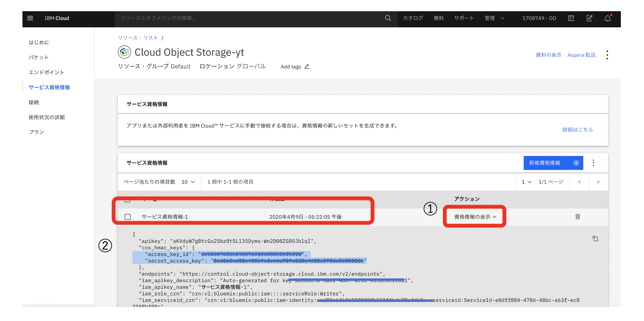Click the pencil icon next to Add tags
Viewport: 644px width, 321px height.
(x=307, y=67)
